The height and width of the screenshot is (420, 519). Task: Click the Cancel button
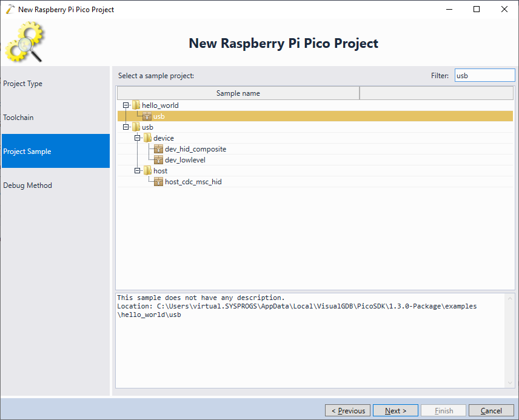(491, 411)
